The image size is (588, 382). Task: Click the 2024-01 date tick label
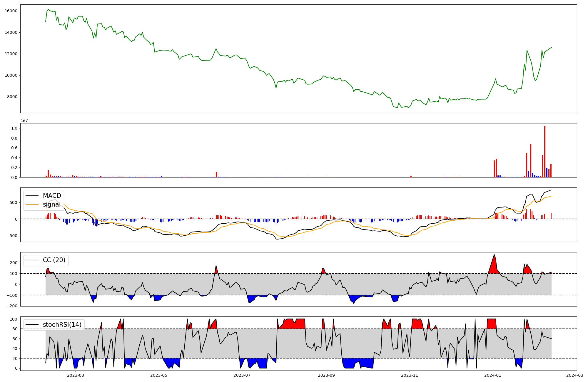493,375
